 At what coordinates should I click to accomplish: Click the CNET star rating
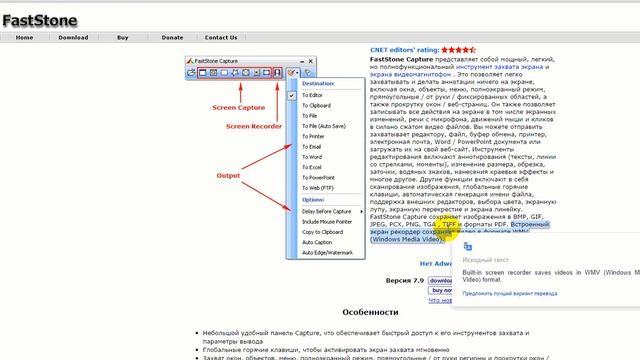pyautogui.click(x=458, y=50)
